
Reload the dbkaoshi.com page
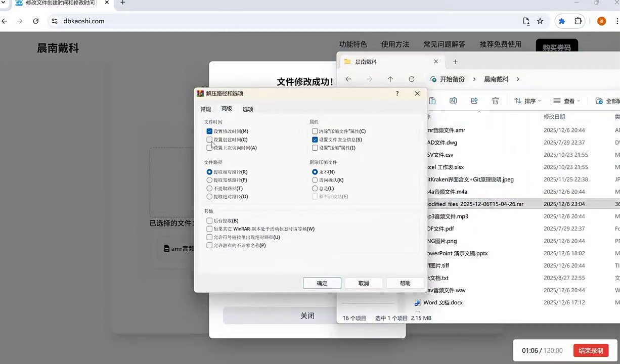click(35, 21)
